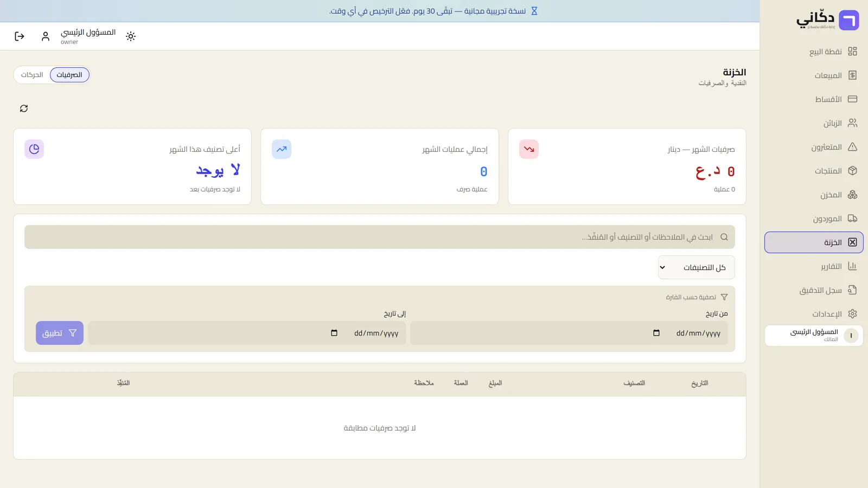
Task: Click the الخزنة treasury icon in the sidebar
Action: click(852, 242)
